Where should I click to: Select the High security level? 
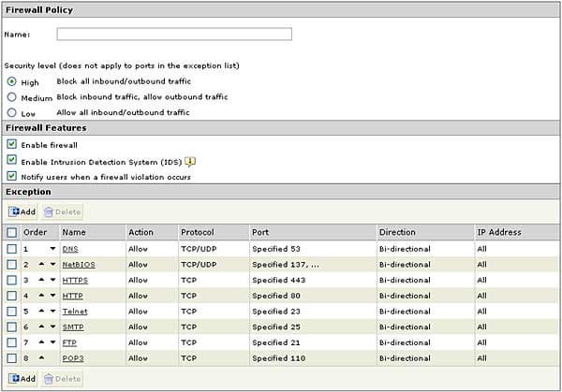pyautogui.click(x=11, y=81)
